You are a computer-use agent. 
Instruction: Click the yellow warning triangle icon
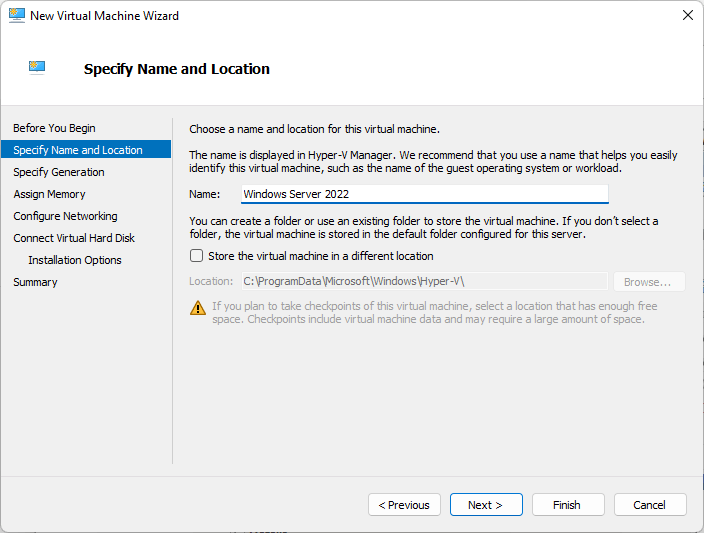[x=198, y=308]
